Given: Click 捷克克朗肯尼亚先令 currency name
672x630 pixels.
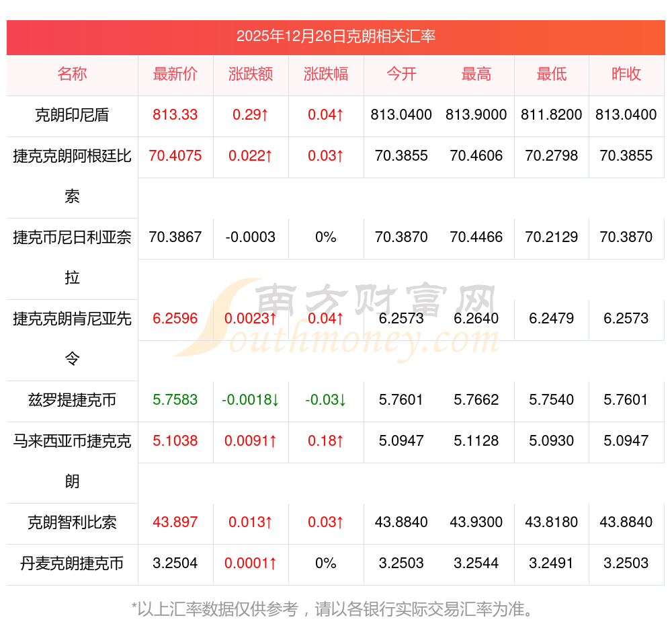Looking at the screenshot, I should pos(72,339).
